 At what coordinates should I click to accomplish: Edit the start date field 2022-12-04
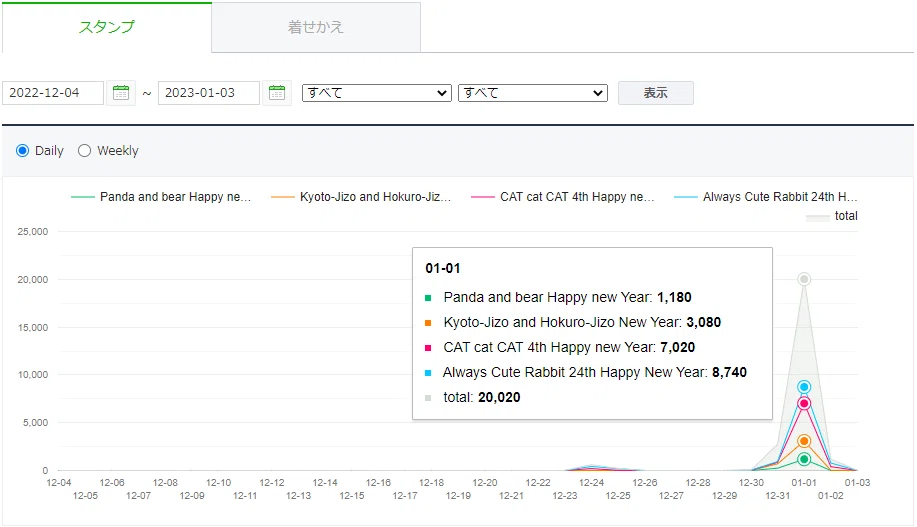53,92
